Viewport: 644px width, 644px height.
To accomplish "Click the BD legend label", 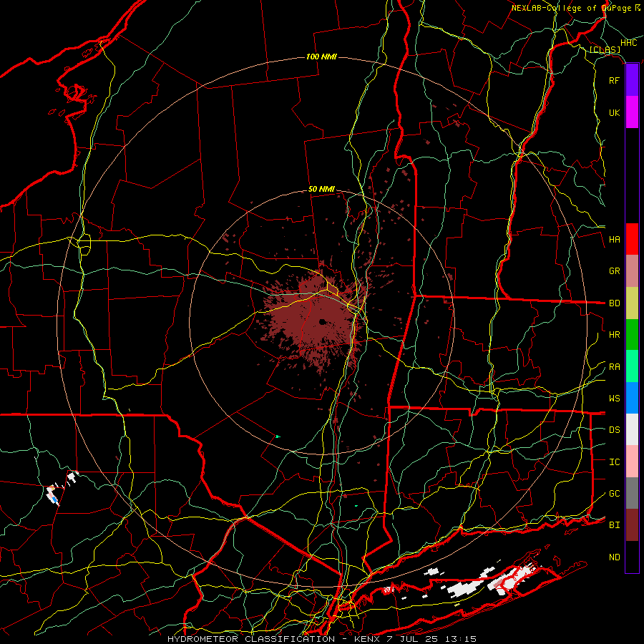I will point(614,303).
